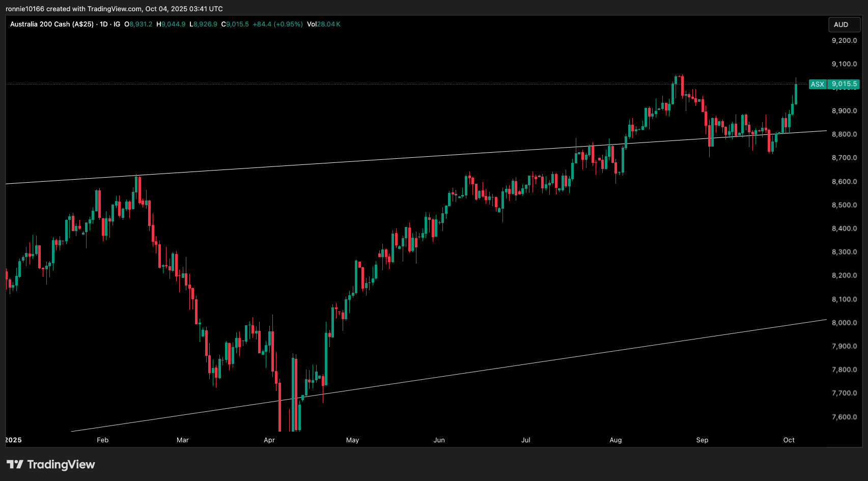Click the Australia 200 Cash symbol title

coord(51,24)
